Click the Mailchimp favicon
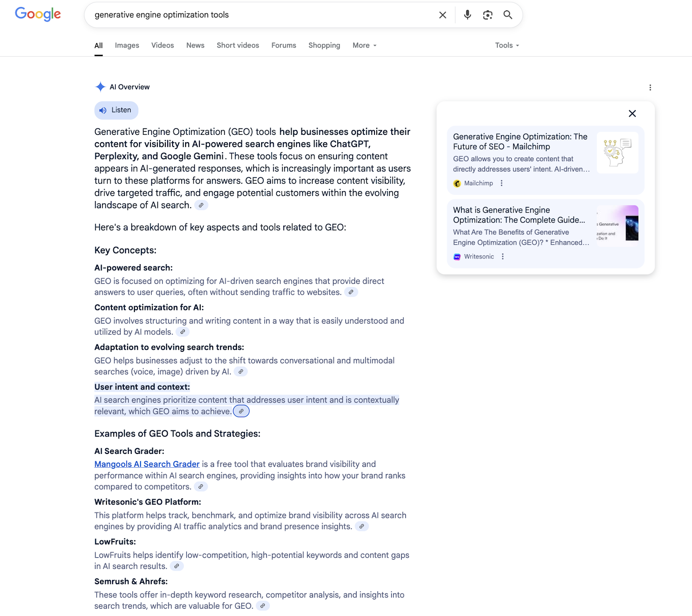The height and width of the screenshot is (616, 692). tap(457, 183)
